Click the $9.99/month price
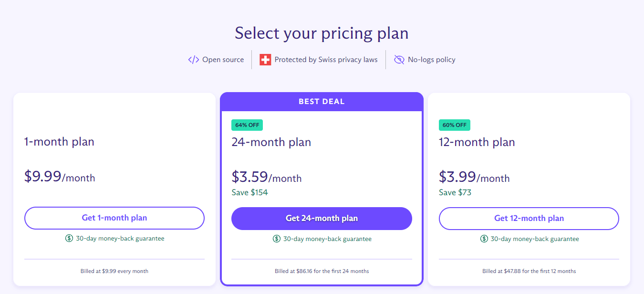Screen dimensions: 644x294 60,177
